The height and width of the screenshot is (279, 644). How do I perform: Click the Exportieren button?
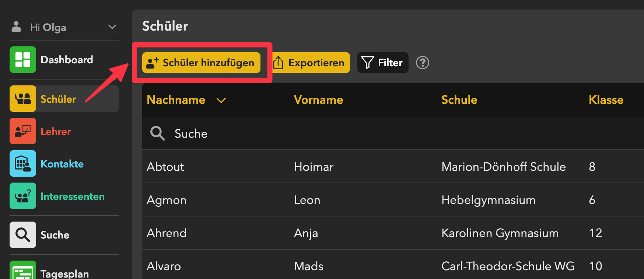click(311, 63)
